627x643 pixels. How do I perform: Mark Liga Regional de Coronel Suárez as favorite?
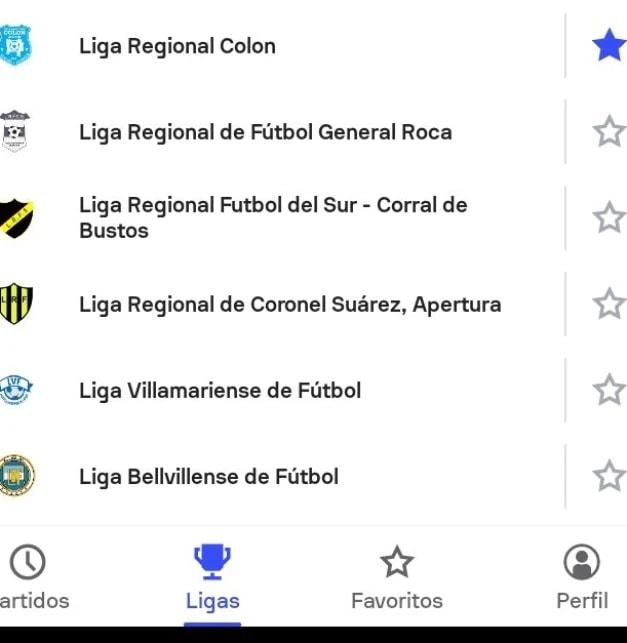(x=608, y=304)
